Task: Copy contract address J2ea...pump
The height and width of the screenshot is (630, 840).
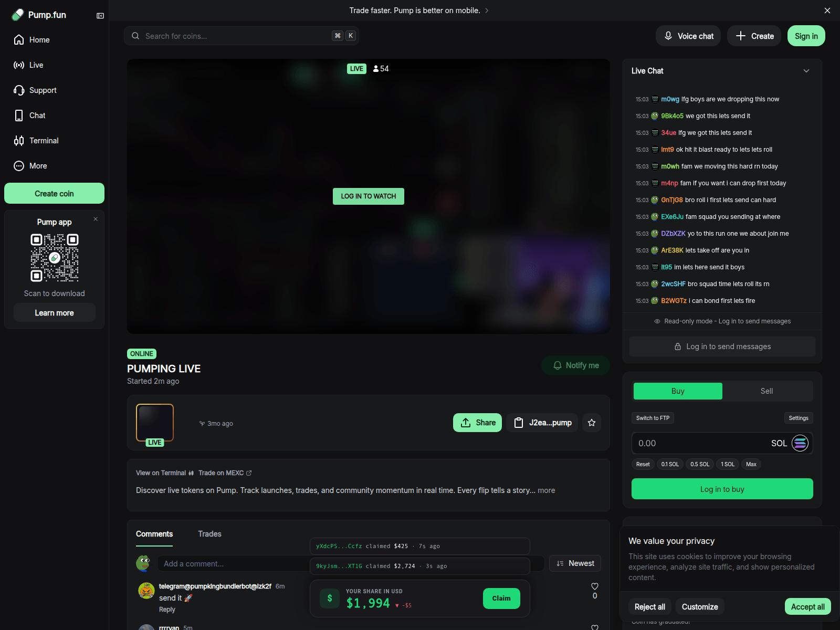Action: tap(542, 423)
